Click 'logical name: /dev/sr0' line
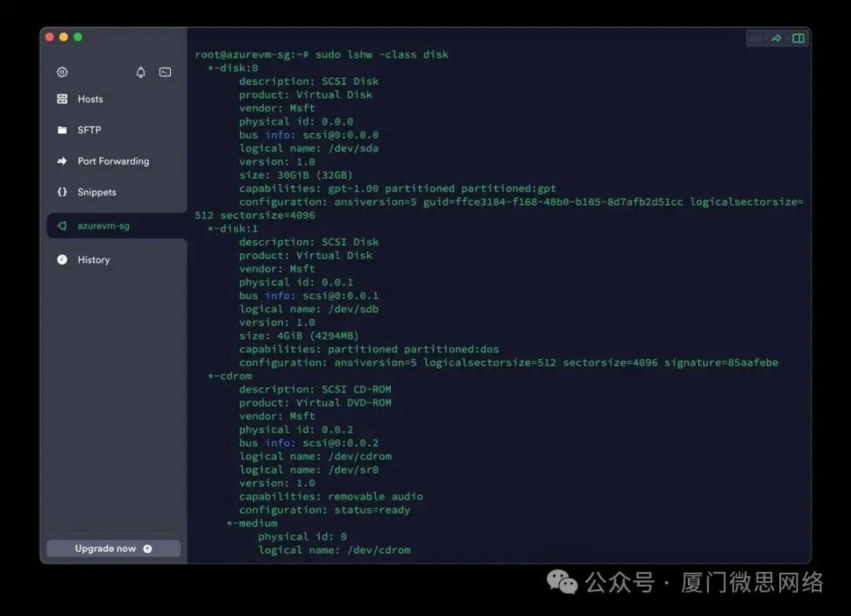This screenshot has width=851, height=616. [309, 469]
